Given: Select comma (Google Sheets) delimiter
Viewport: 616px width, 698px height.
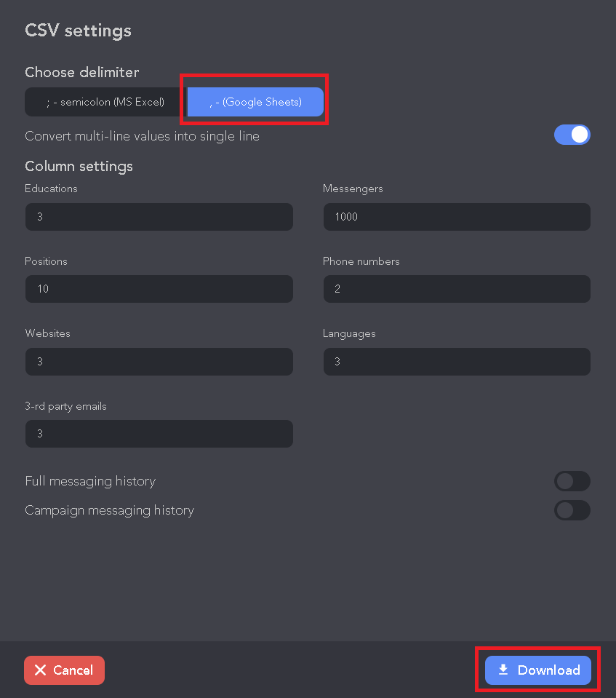Looking at the screenshot, I should pyautogui.click(x=255, y=102).
